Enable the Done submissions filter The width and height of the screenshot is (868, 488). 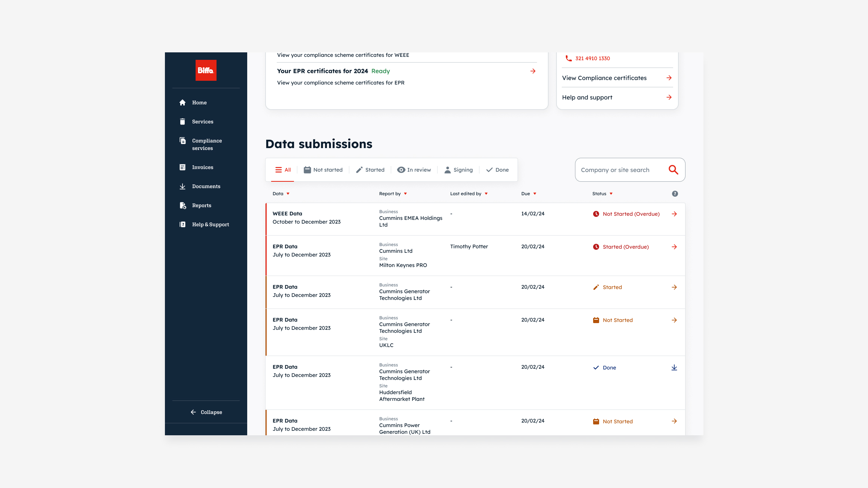497,169
